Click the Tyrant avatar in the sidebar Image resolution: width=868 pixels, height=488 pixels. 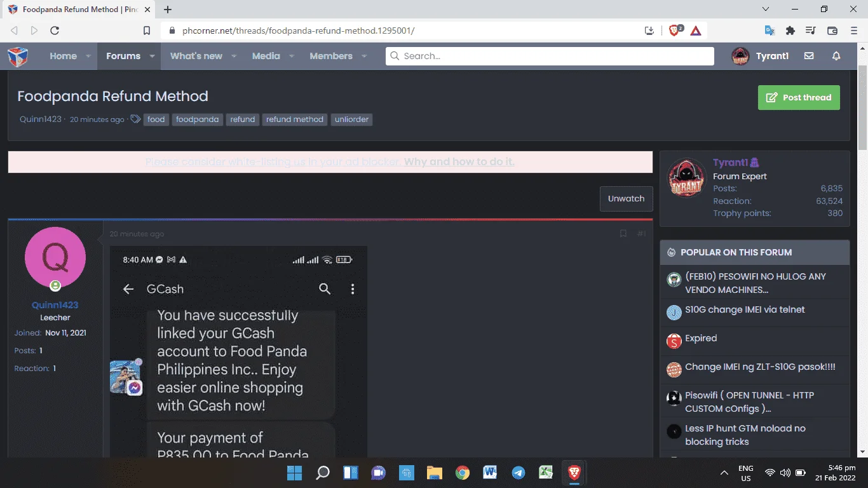[x=686, y=178]
